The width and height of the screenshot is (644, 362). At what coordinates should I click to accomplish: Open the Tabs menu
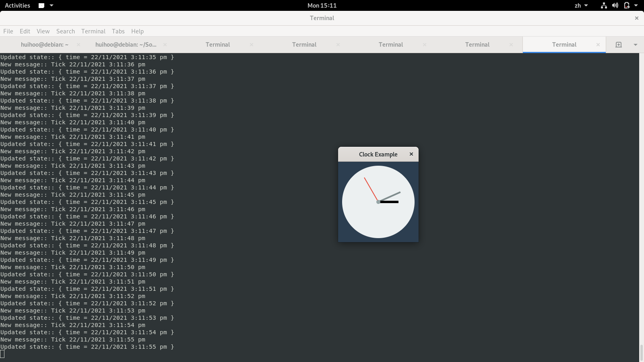point(118,31)
